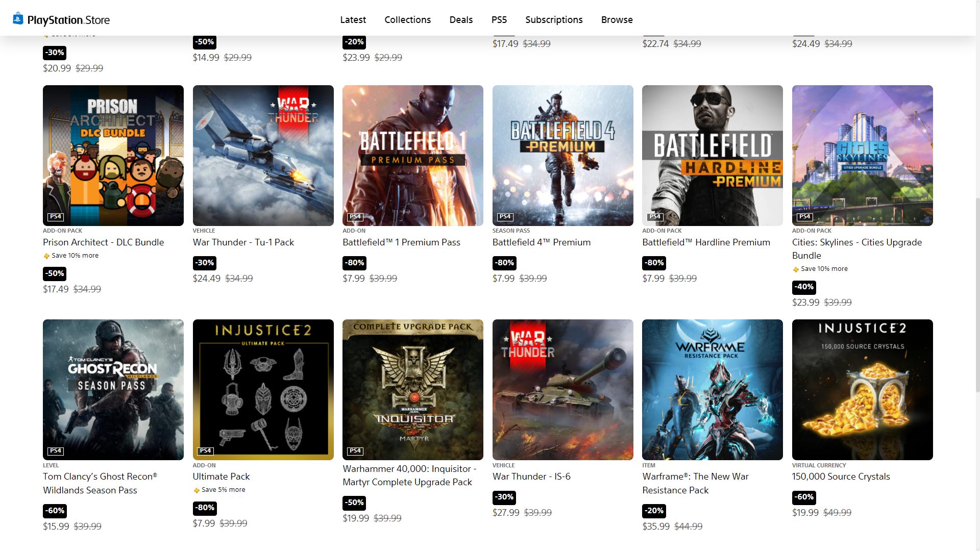Select the War Thunder IS-6 tank thumbnail
980x551 pixels.
[562, 390]
